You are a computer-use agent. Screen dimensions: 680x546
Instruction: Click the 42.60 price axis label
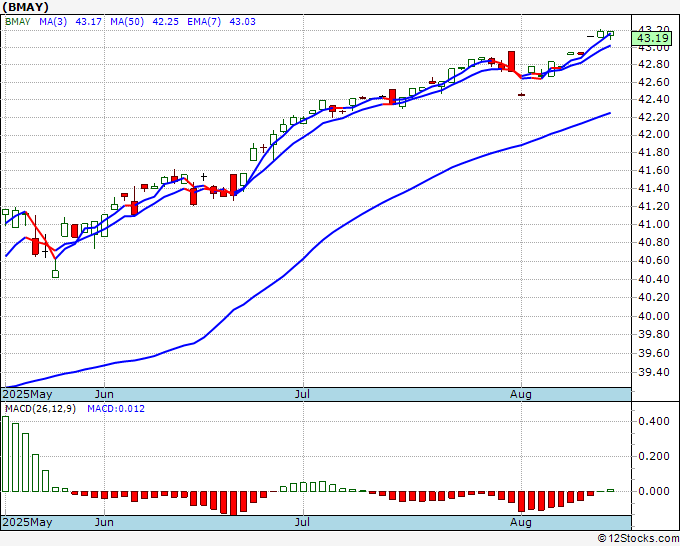(x=654, y=82)
